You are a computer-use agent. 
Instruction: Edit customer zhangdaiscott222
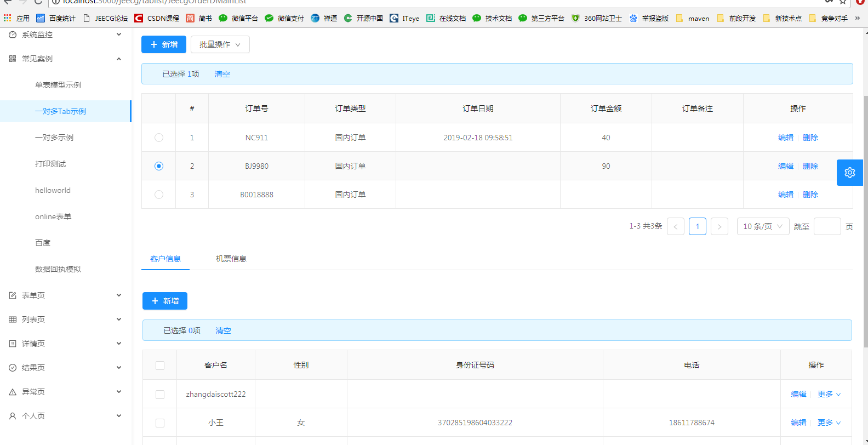pos(798,394)
